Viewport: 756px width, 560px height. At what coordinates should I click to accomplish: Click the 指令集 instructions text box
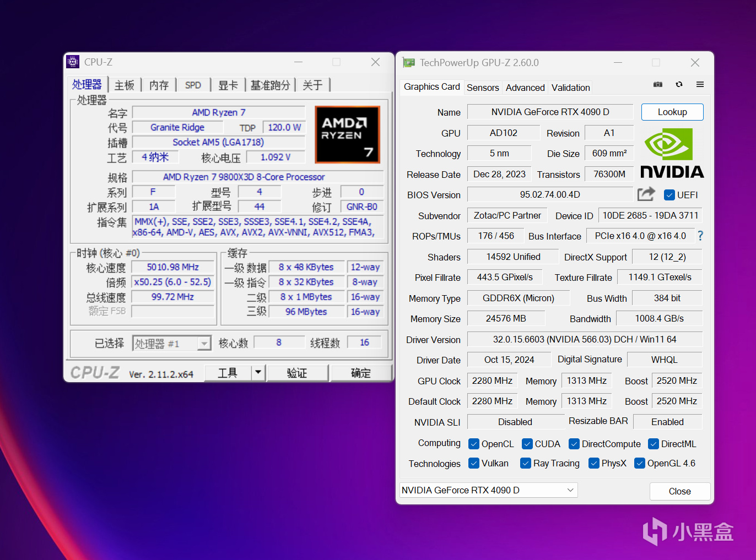pos(258,227)
